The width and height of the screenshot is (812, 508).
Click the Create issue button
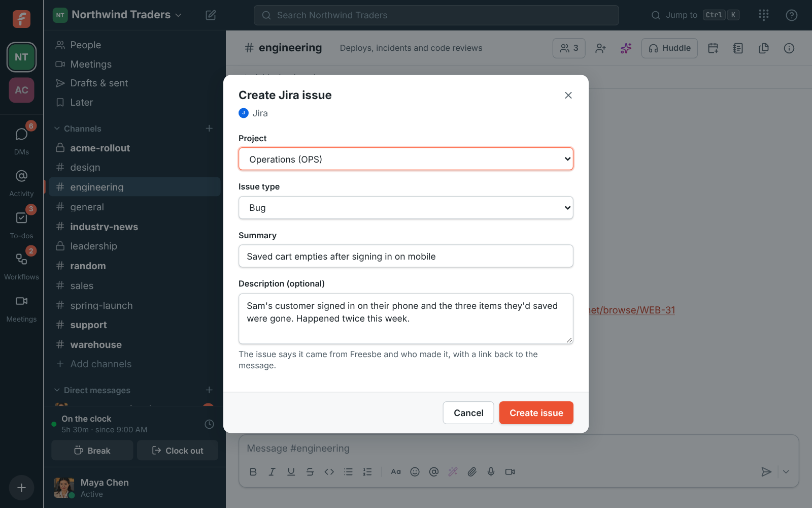pyautogui.click(x=536, y=413)
